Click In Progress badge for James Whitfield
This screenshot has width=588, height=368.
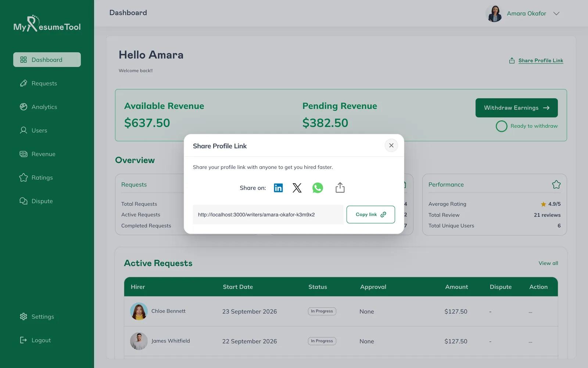pyautogui.click(x=322, y=341)
